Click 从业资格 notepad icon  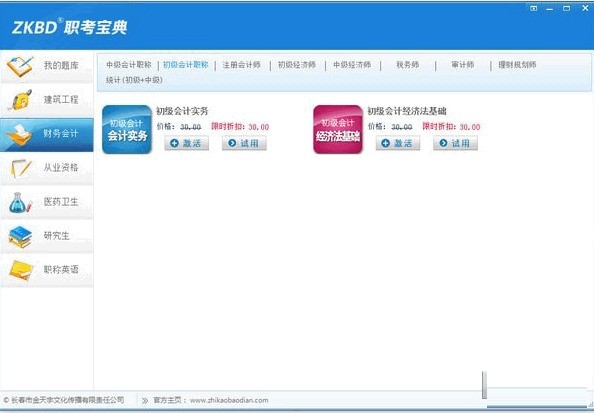pos(20,168)
